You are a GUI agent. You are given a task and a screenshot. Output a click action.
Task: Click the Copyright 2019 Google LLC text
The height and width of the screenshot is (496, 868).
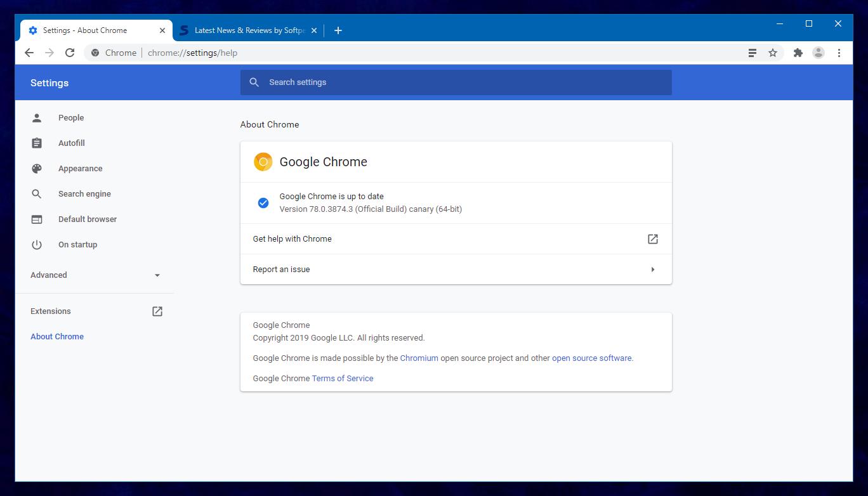pyautogui.click(x=339, y=338)
